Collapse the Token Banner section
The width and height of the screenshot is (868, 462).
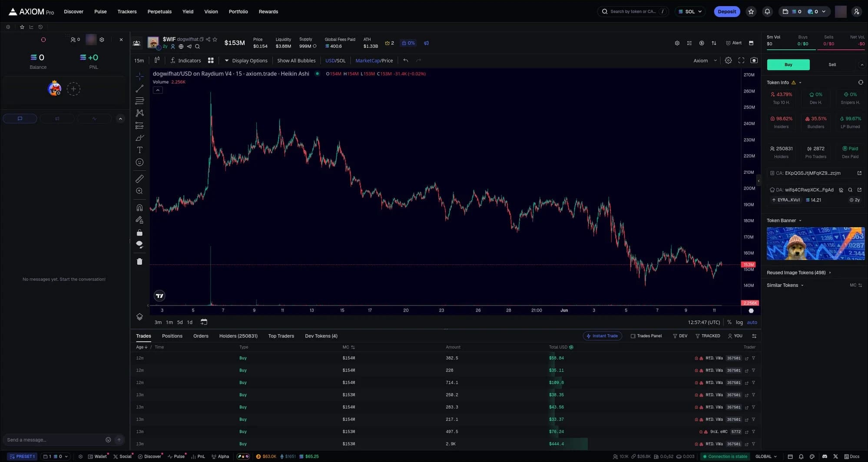click(x=784, y=220)
